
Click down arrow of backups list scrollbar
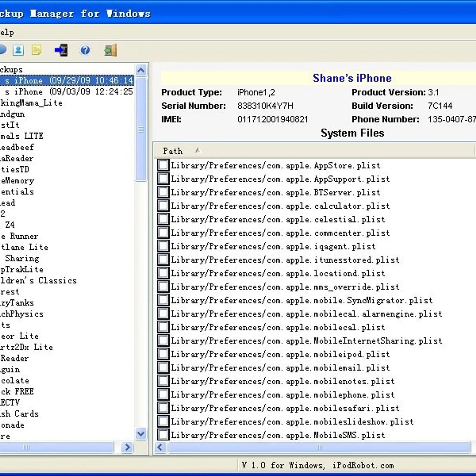[141, 434]
